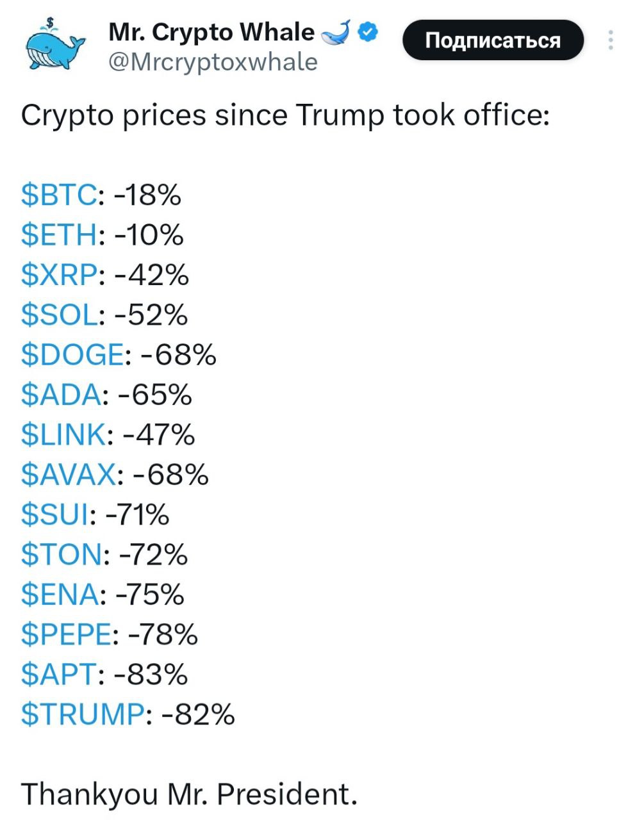Screen dimensions: 644x820
Task: Open the $XRP cashtag
Action: coord(60,275)
